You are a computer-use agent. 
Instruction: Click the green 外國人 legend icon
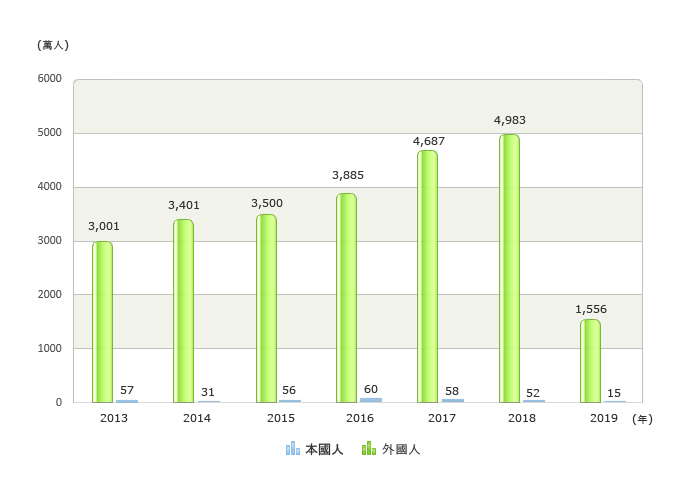369,448
